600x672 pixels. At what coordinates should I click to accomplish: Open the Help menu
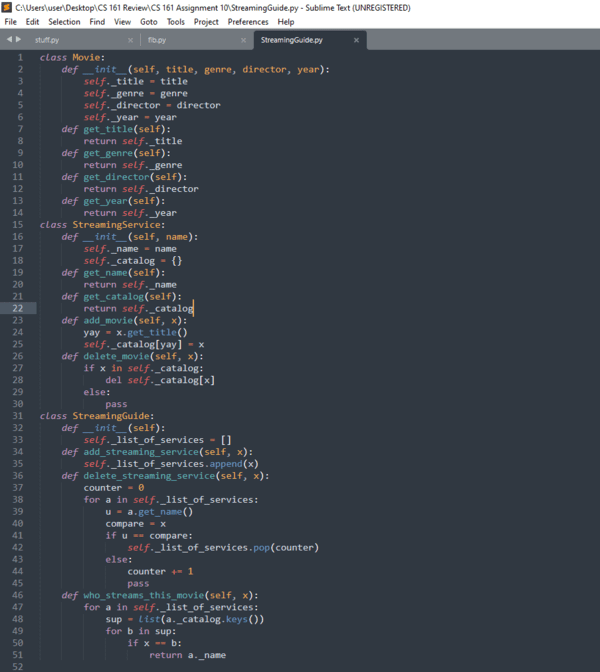[x=286, y=22]
